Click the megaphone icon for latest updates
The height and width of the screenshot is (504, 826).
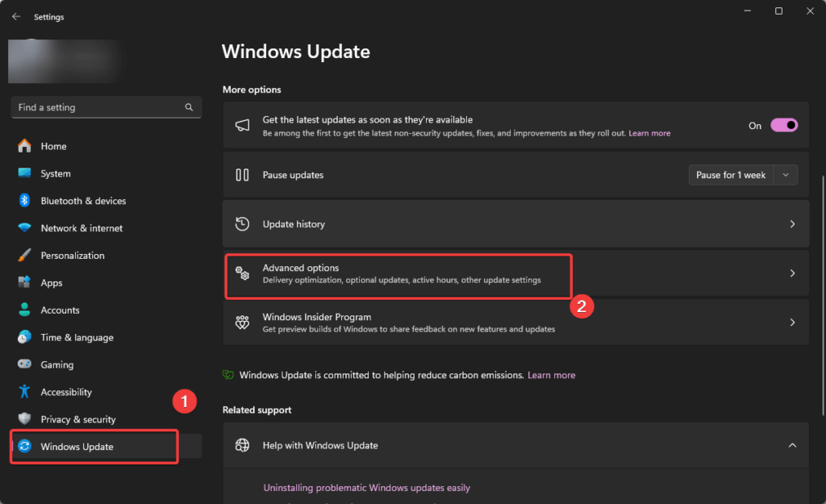242,125
